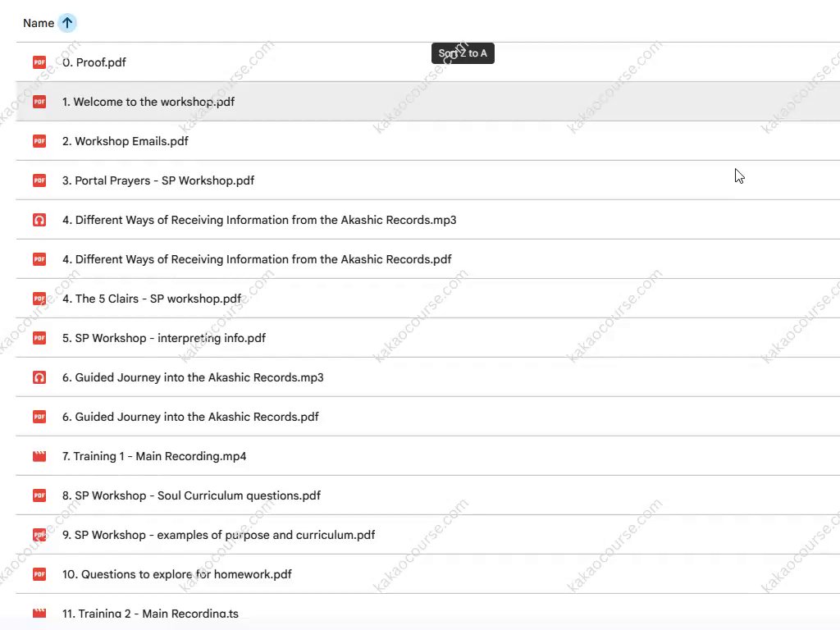
Task: Click the video icon for Training 2 recording
Action: [x=39, y=613]
